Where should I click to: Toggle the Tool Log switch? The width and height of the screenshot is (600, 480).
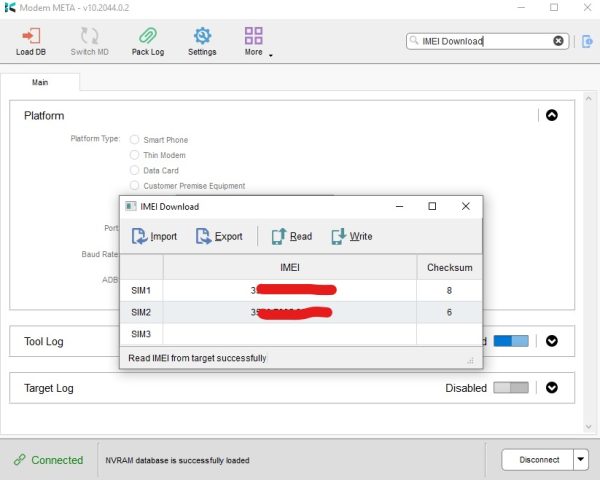click(511, 341)
